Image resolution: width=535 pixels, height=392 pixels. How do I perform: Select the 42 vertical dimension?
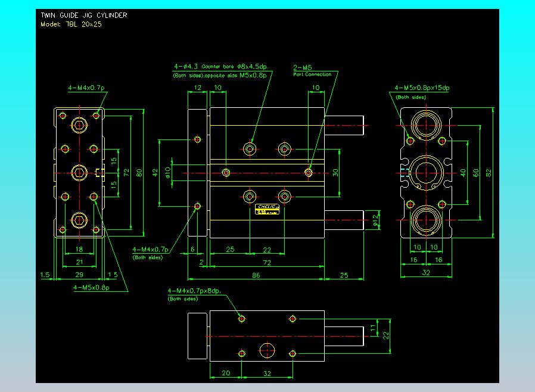point(155,173)
